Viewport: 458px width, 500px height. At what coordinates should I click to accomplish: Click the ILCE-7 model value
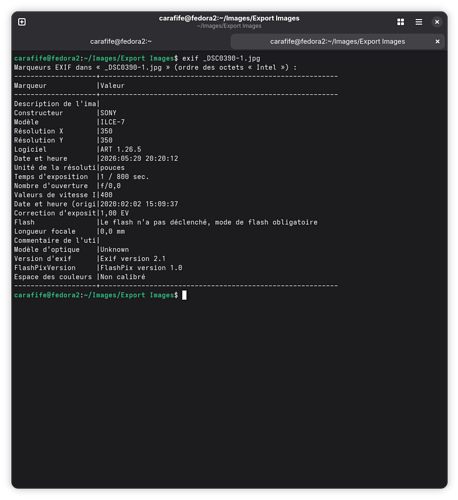112,122
